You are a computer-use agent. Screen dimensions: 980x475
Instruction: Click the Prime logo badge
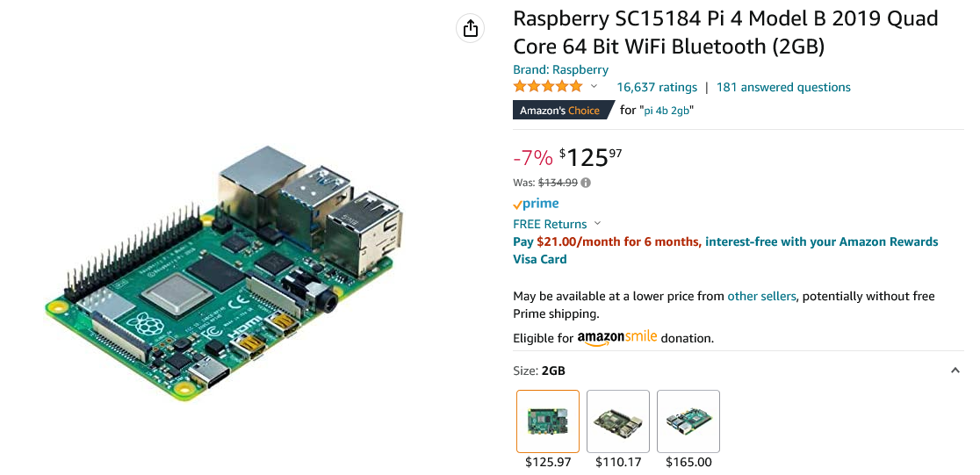click(x=536, y=204)
